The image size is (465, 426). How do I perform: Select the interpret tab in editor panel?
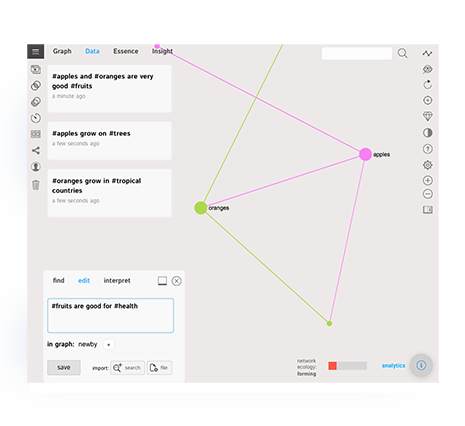tap(117, 281)
